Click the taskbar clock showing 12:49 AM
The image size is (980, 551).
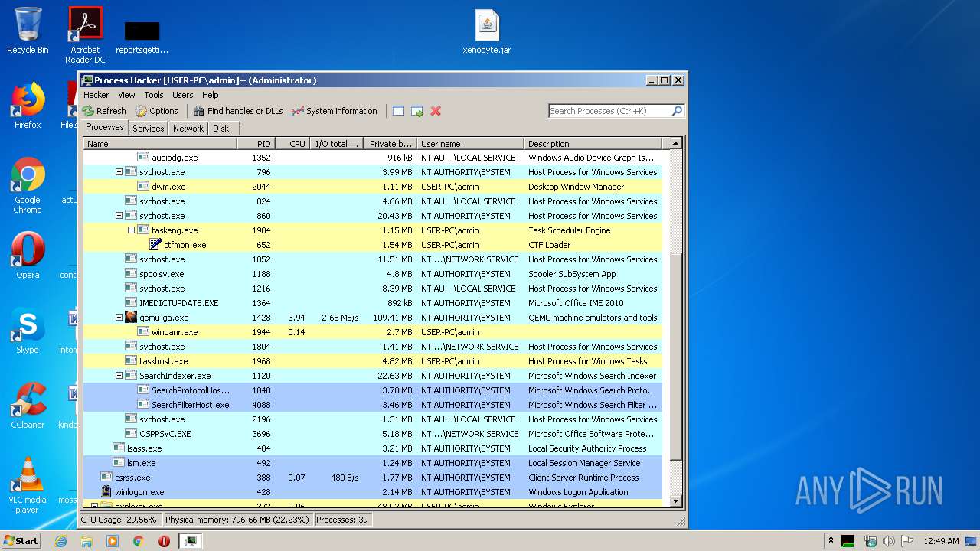tap(941, 541)
